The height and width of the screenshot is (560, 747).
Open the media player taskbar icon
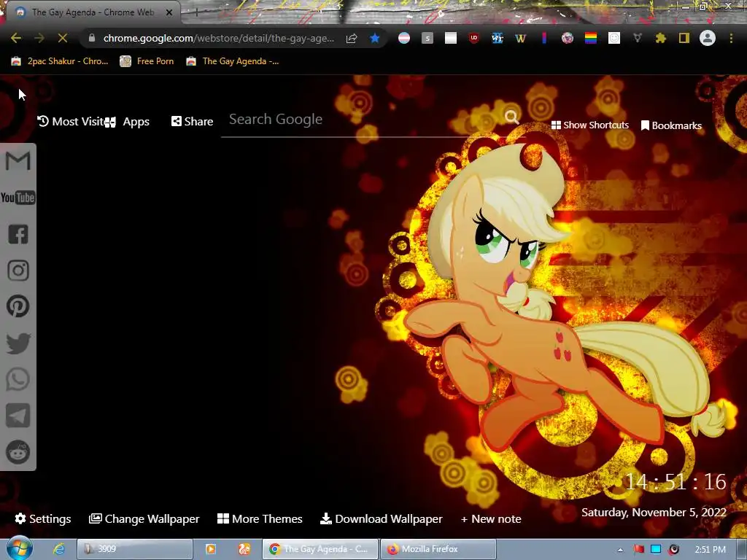210,549
